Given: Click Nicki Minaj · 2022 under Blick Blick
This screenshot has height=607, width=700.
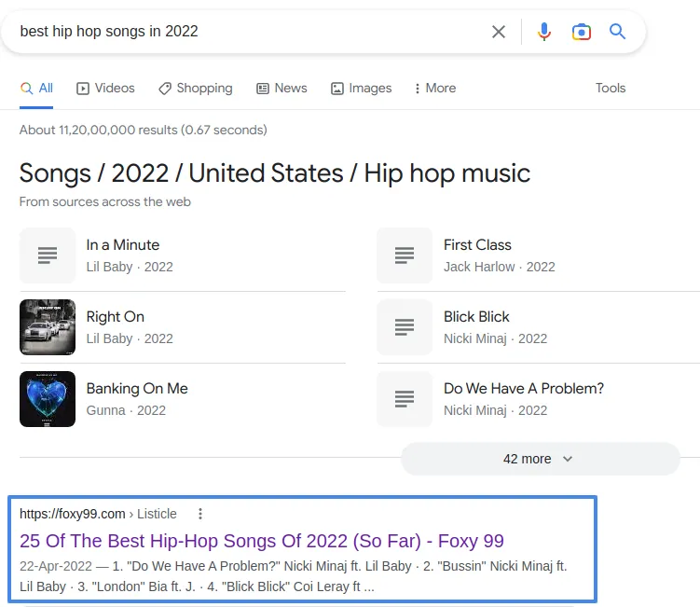Looking at the screenshot, I should [x=495, y=338].
